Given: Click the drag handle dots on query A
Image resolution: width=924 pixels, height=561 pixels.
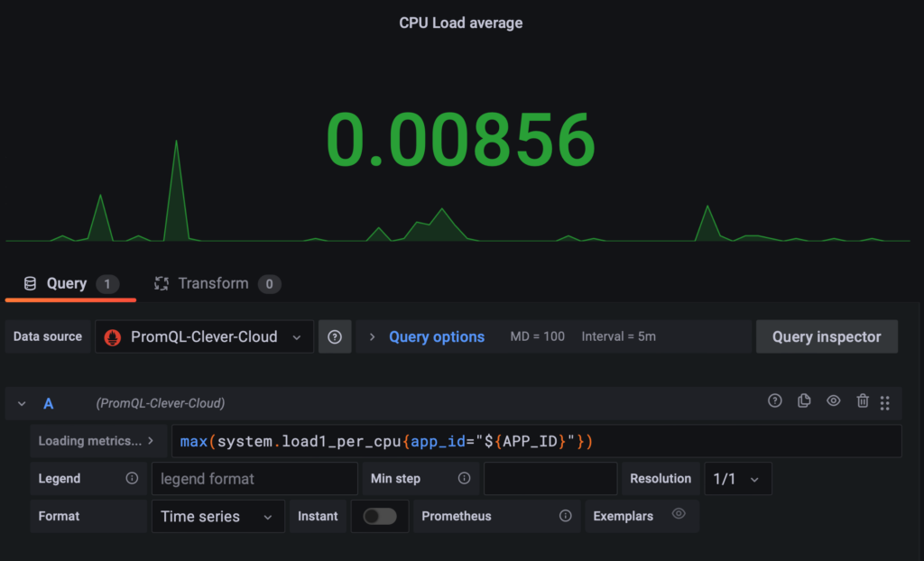Looking at the screenshot, I should point(885,400).
